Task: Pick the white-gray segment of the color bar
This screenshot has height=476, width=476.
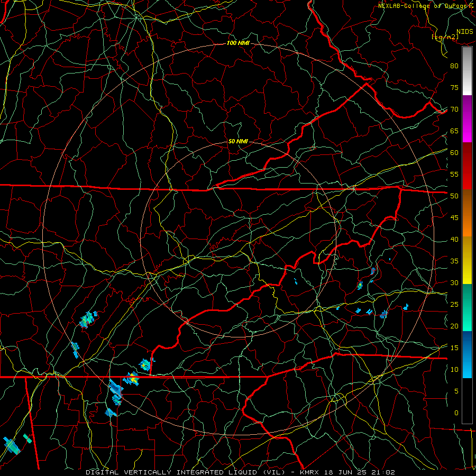Action: (x=467, y=71)
